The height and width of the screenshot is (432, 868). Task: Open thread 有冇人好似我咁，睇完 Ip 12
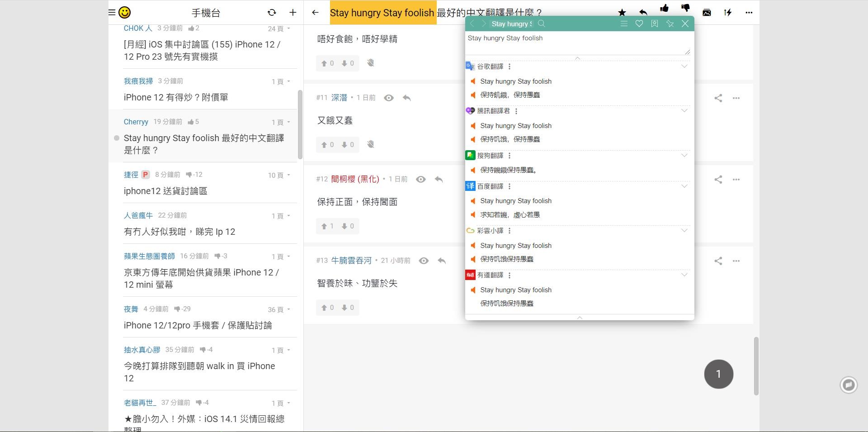(x=179, y=232)
